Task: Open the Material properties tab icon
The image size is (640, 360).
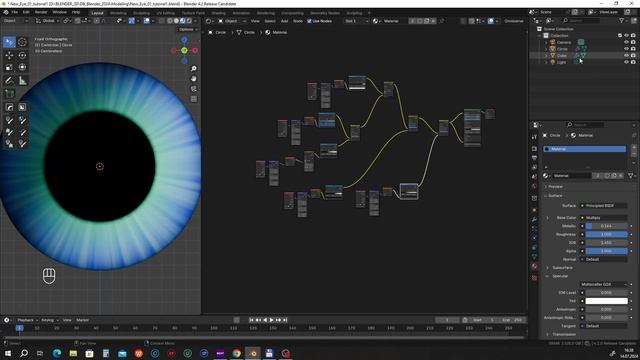Action: [534, 266]
